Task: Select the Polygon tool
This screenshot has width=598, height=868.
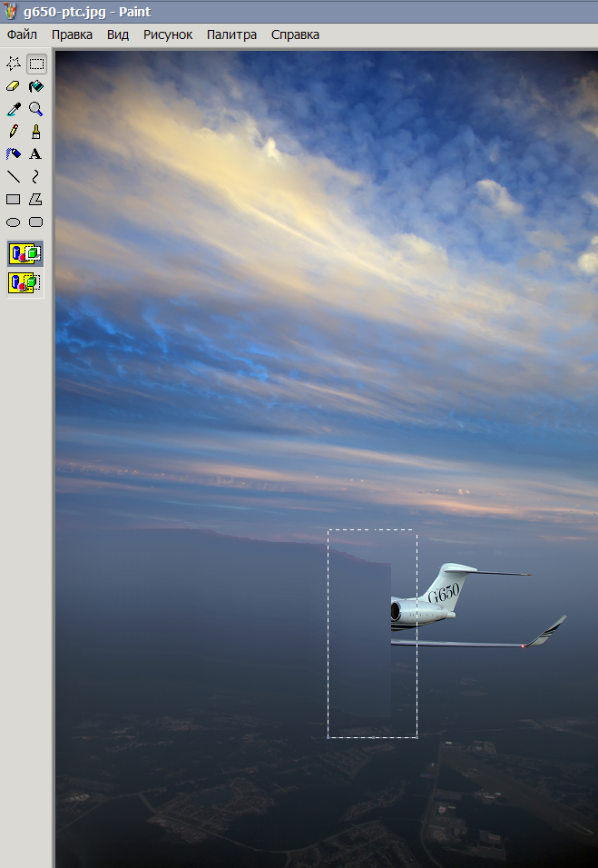Action: click(x=36, y=199)
